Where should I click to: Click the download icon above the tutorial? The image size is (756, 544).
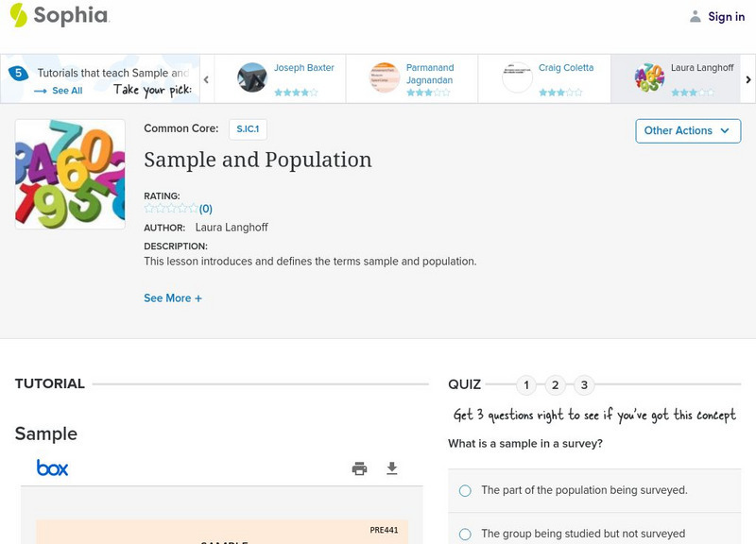click(392, 467)
